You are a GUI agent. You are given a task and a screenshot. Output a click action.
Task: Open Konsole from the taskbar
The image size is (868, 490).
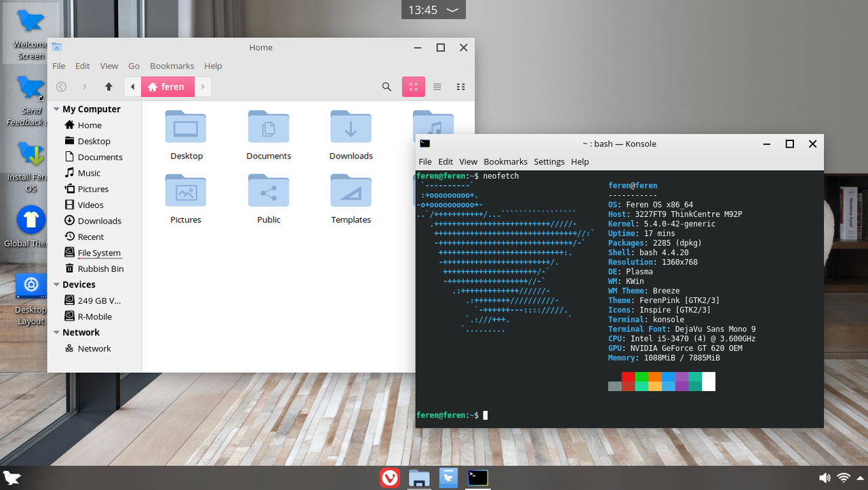pos(477,478)
